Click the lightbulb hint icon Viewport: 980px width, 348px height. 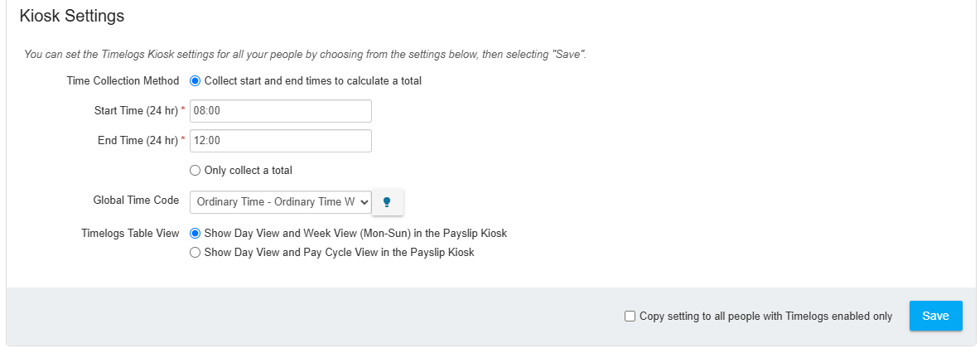[388, 202]
